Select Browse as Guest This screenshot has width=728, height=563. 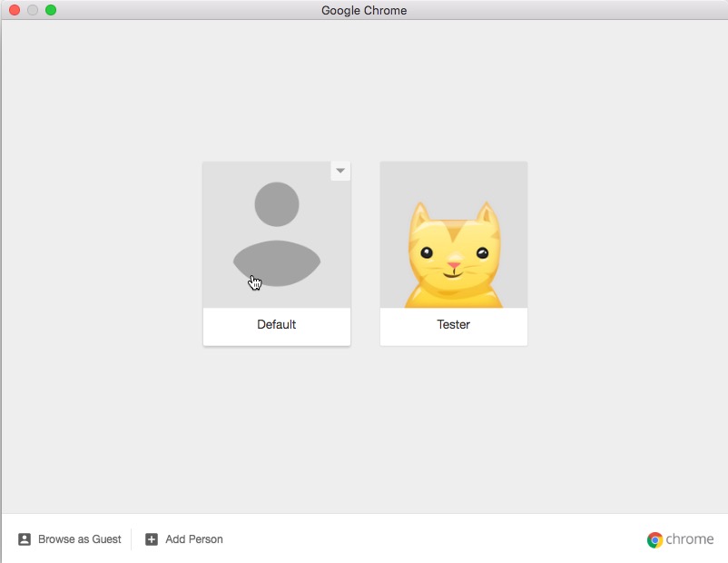click(x=79, y=539)
